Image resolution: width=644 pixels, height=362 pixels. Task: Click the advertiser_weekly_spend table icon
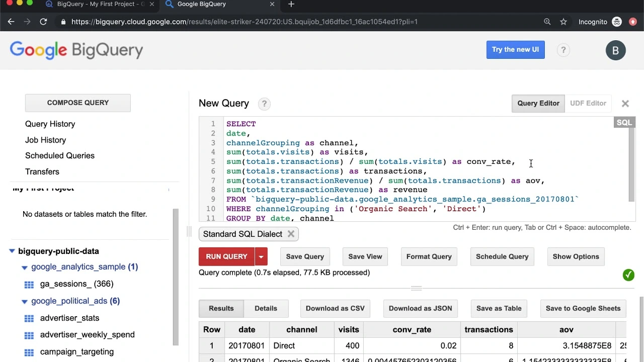coord(29,335)
